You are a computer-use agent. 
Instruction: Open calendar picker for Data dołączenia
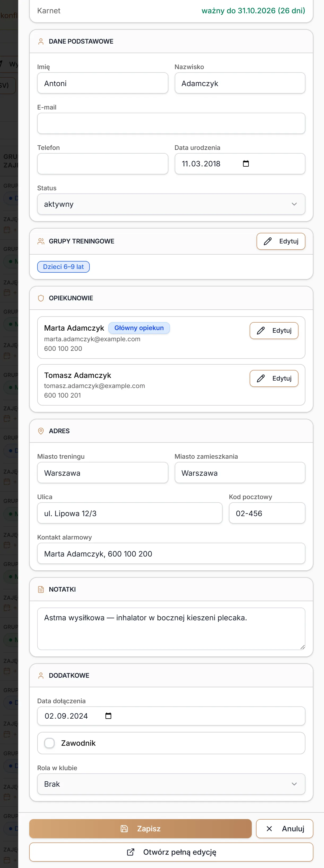click(108, 716)
